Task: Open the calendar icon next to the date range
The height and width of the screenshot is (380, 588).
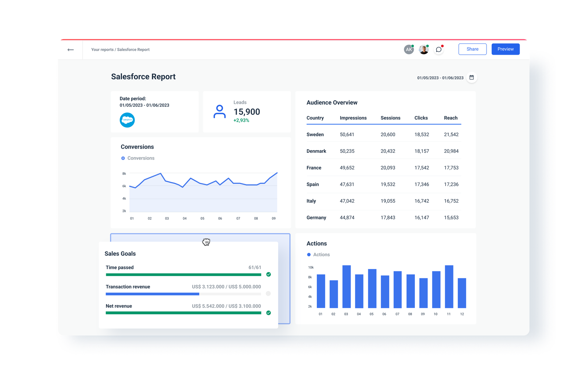Action: 472,77
